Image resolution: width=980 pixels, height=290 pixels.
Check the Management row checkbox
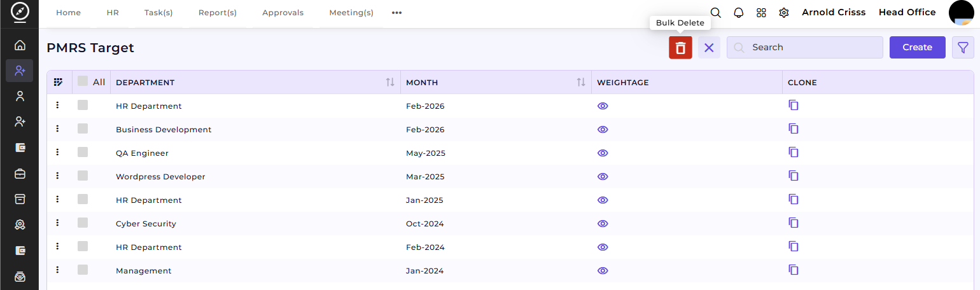83,270
